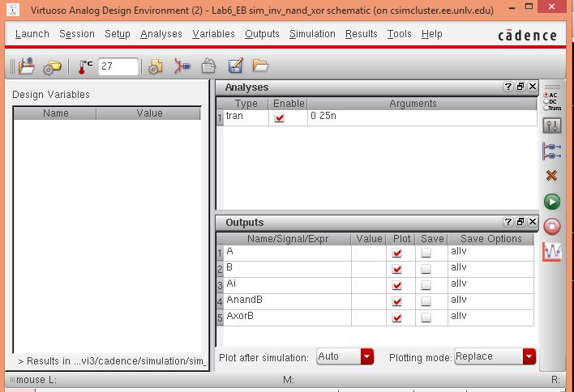The height and width of the screenshot is (392, 574).
Task: Toggle Save checkbox for output B
Action: (x=426, y=269)
